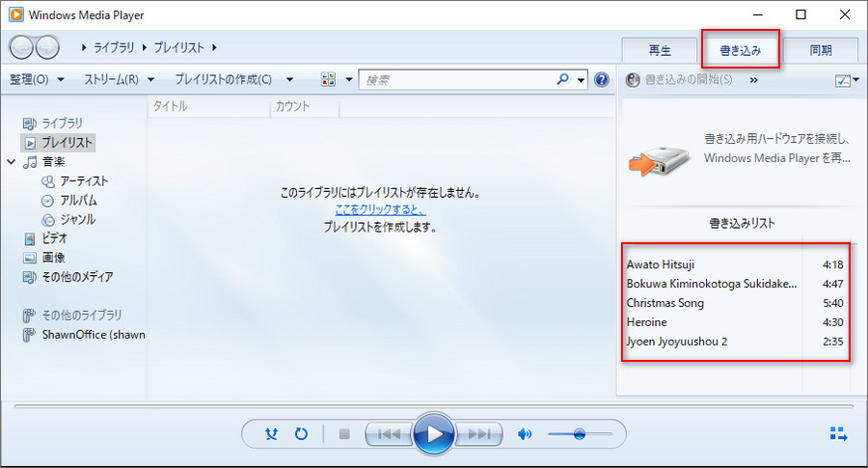The image size is (868, 468).
Task: Open the 整理(O) dropdown menu
Action: pos(37,79)
